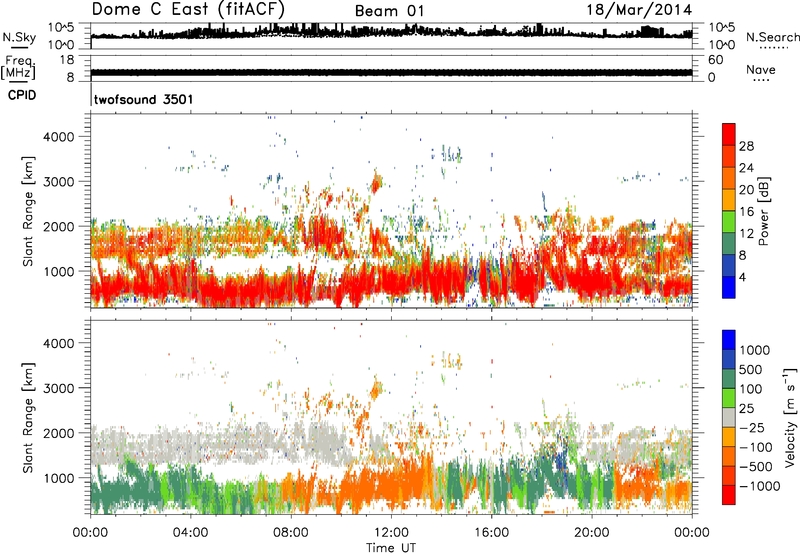This screenshot has height=554, width=800.
Task: Click the '28' power colorbar value
Action: coord(746,146)
